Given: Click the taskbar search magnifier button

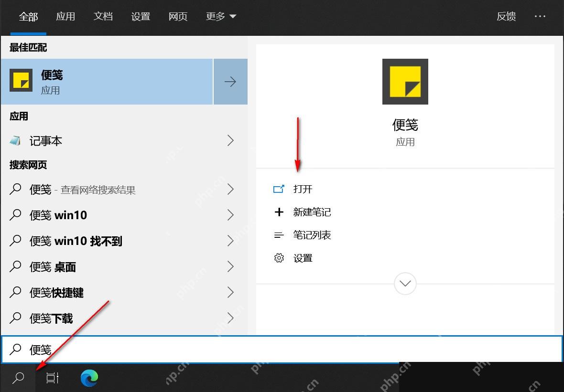Looking at the screenshot, I should (x=18, y=378).
